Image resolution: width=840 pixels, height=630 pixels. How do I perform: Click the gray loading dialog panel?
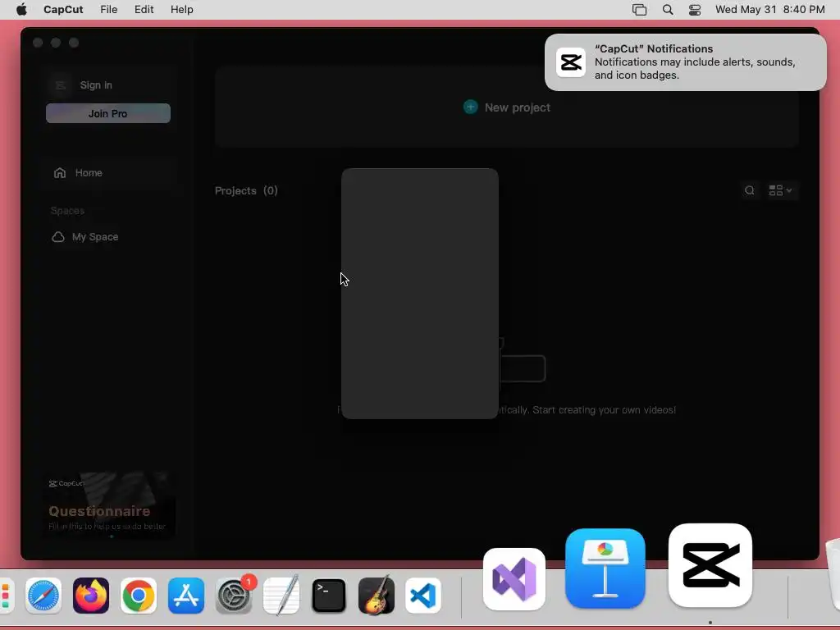click(x=420, y=294)
